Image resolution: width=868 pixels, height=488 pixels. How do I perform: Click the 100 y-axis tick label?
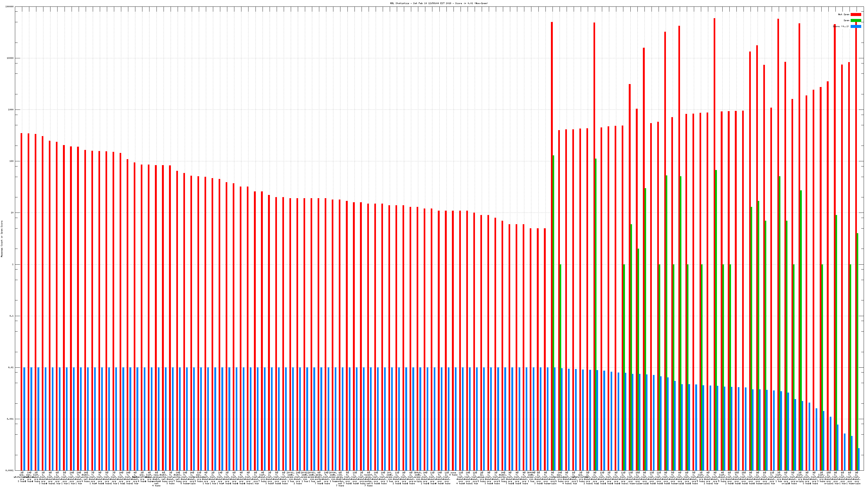click(12, 161)
